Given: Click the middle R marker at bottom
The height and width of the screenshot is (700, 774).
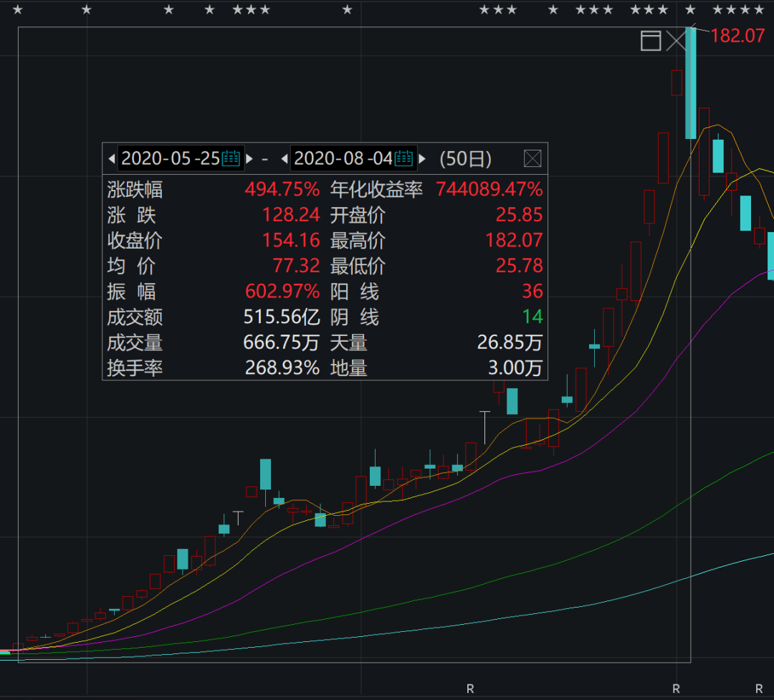Looking at the screenshot, I should [677, 689].
